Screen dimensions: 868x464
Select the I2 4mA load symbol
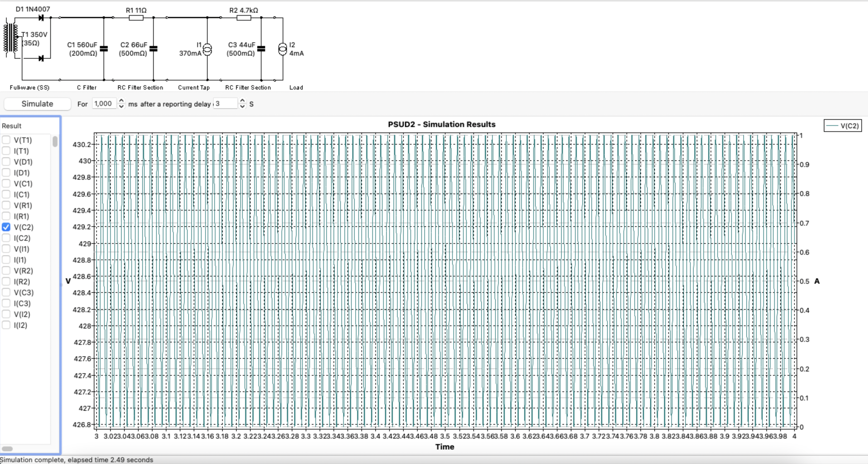click(282, 49)
